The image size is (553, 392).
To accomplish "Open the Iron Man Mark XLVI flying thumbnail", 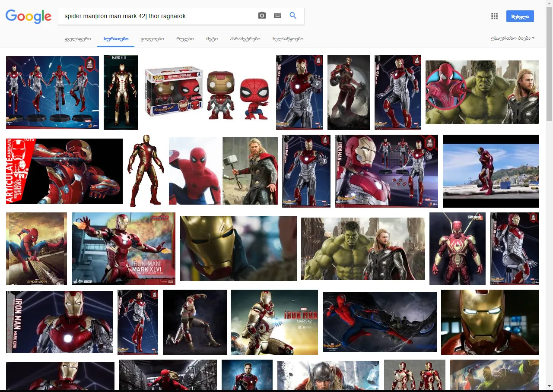I will [x=124, y=249].
